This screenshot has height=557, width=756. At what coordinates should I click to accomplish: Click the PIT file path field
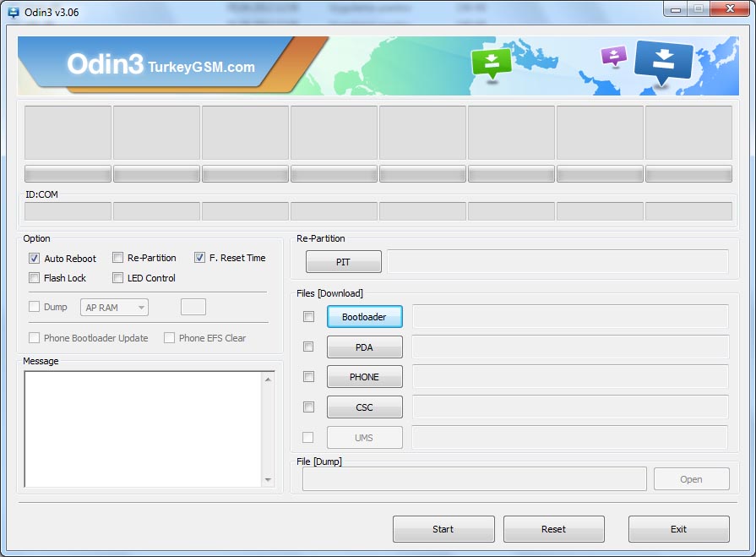point(557,262)
